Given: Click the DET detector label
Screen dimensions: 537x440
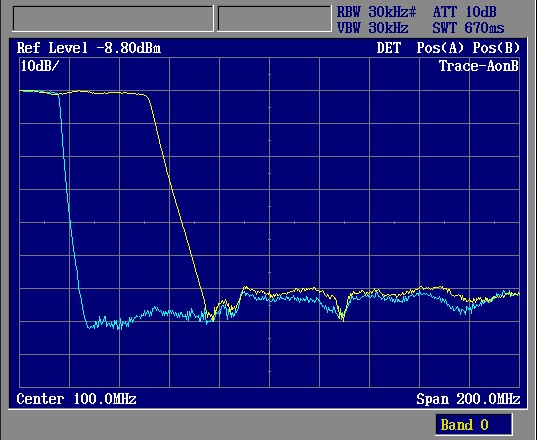Looking at the screenshot, I should click(388, 48).
